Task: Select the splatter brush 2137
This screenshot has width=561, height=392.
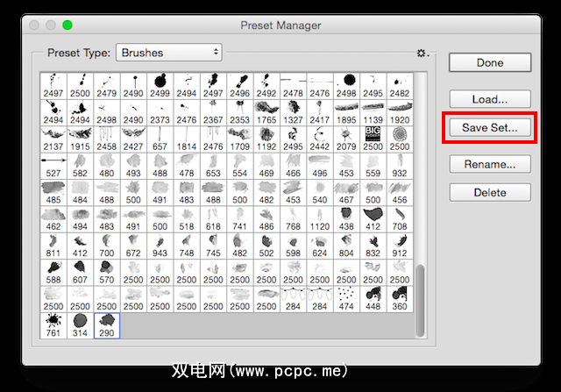Action: [x=53, y=139]
